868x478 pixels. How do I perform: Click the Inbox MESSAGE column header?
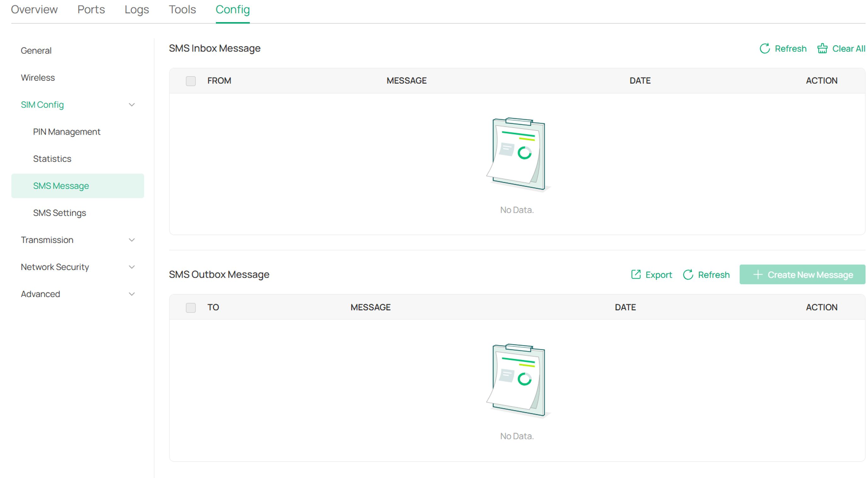tap(406, 81)
